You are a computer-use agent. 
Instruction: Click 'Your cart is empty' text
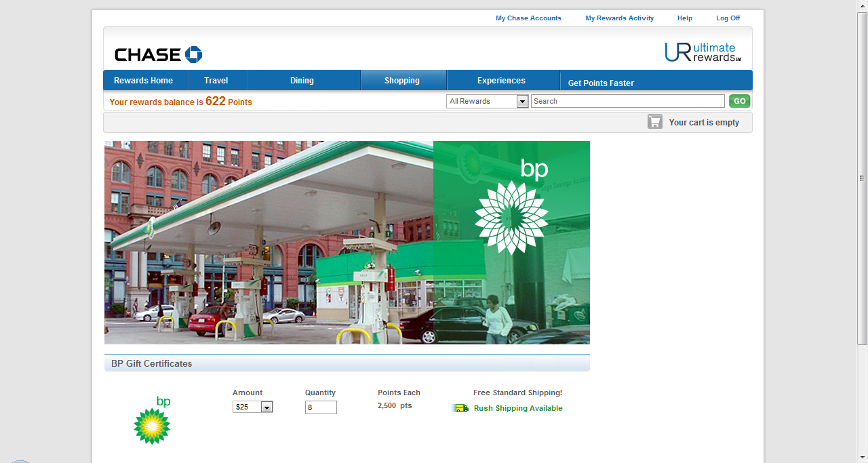704,123
